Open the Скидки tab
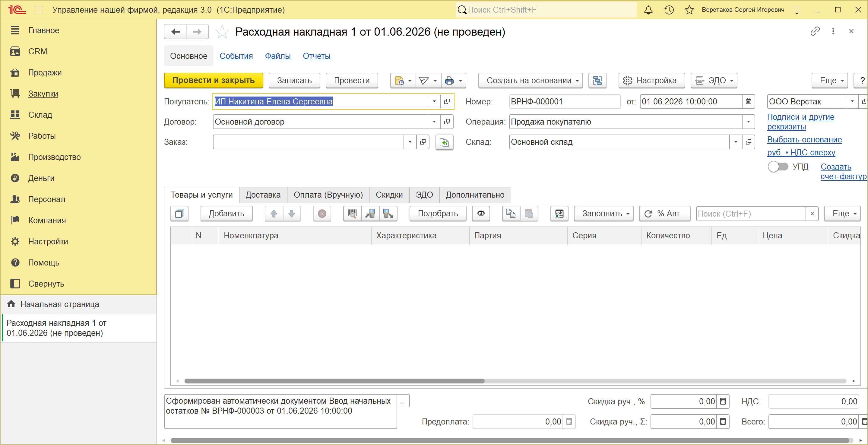Viewport: 868px width, 445px height. (389, 195)
